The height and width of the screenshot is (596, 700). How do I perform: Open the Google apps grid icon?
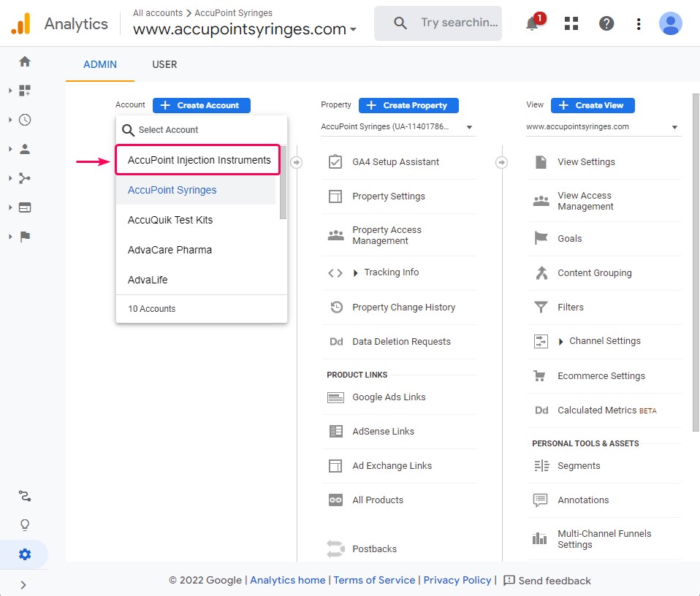571,23
